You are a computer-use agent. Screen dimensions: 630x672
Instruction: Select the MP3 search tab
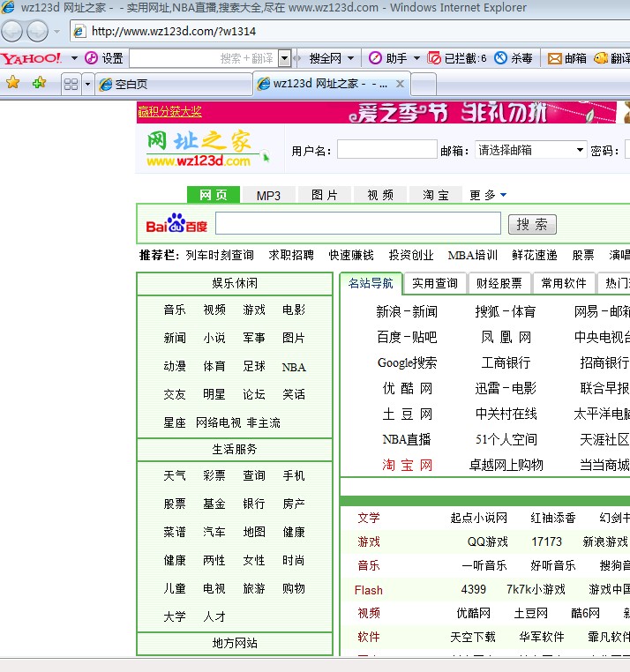pos(268,195)
